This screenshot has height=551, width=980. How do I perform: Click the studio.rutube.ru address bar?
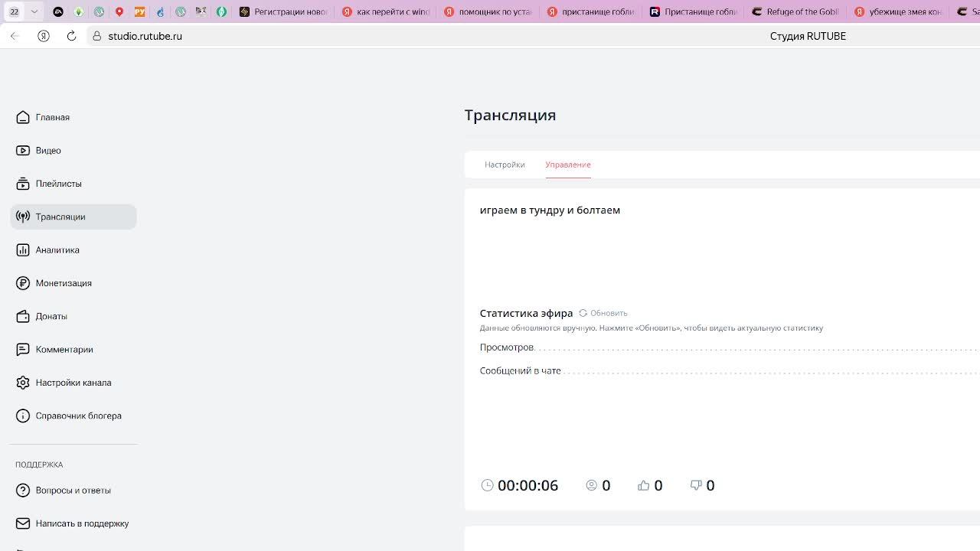(145, 36)
